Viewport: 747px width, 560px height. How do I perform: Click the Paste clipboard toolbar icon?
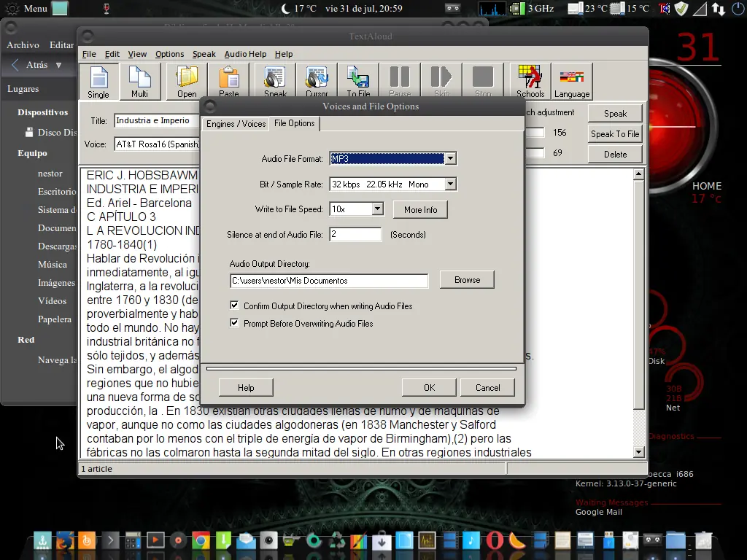(229, 81)
